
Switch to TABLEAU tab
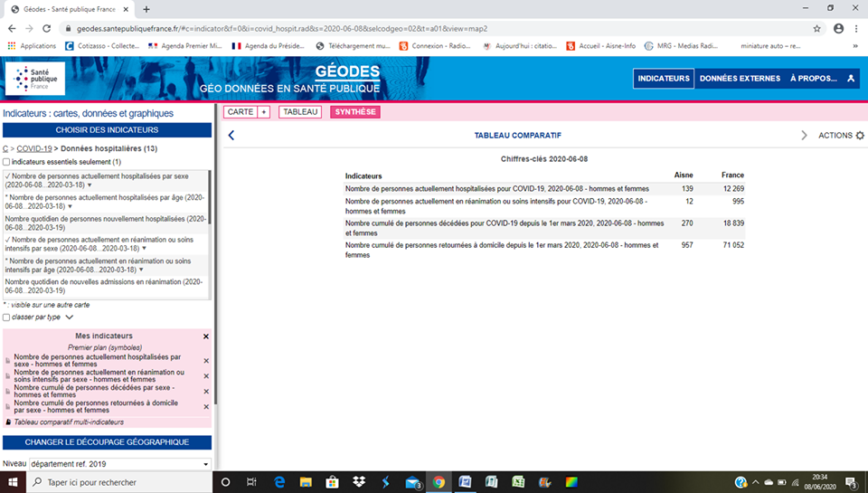pyautogui.click(x=300, y=112)
